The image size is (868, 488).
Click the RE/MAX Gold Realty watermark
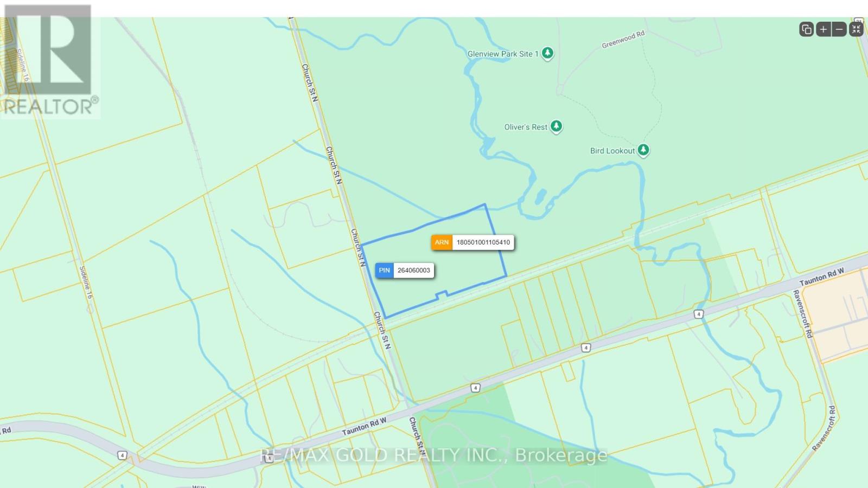pos(434,455)
